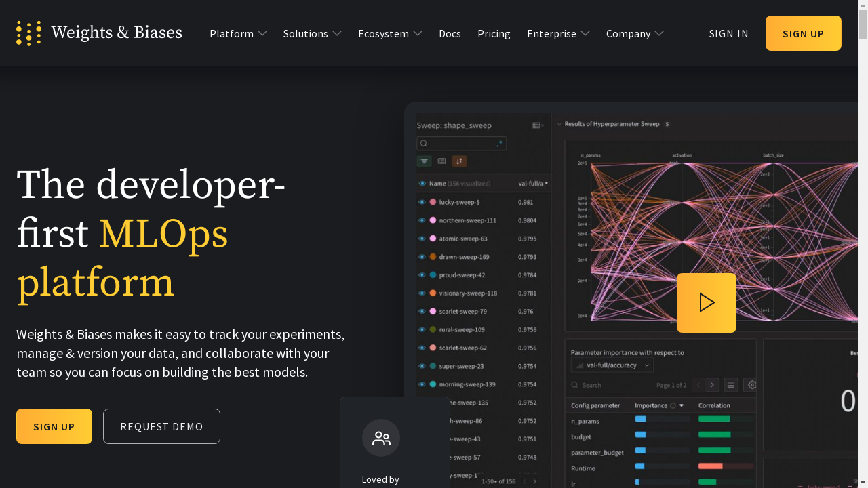Click the drawn-sweep-169 color dot
The height and width of the screenshot is (488, 868).
433,257
